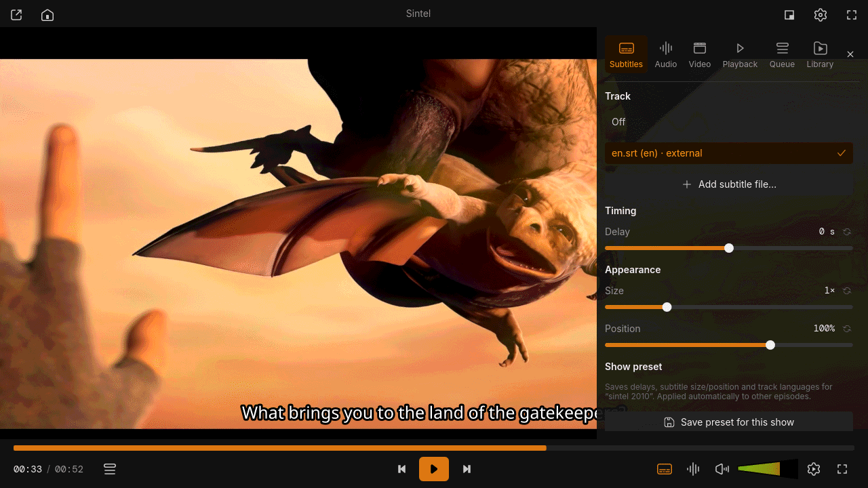Switch to the Library tab

820,54
